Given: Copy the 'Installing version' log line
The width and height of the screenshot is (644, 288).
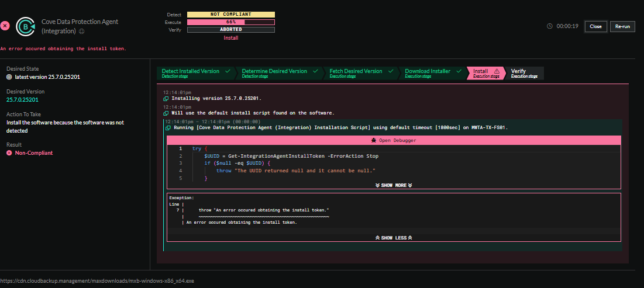Looking at the screenshot, I should point(166,99).
